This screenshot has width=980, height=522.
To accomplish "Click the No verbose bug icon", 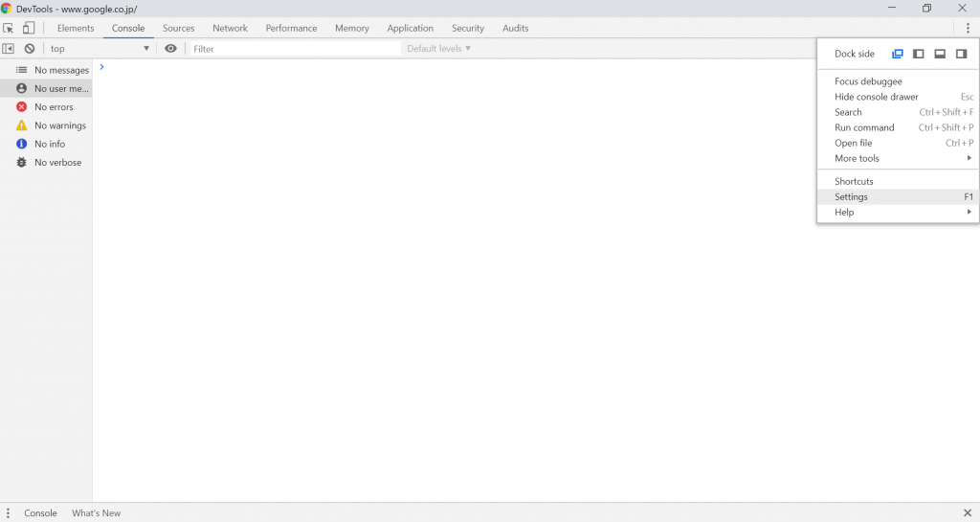I will (x=21, y=162).
